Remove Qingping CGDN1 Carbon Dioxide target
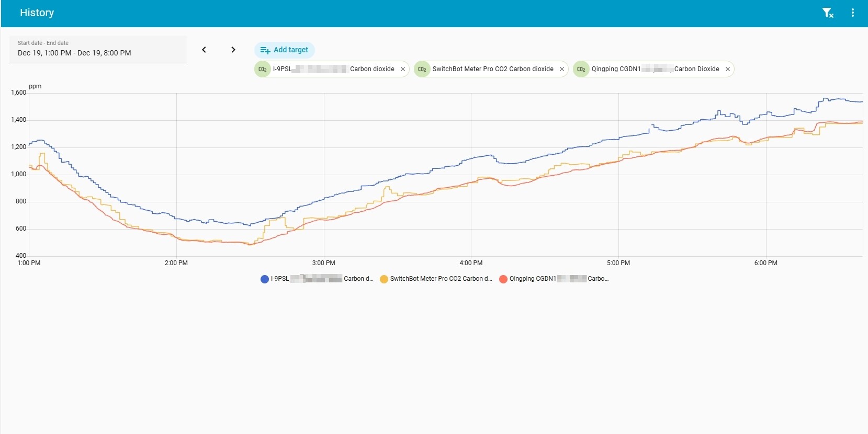Viewport: 868px width, 434px height. click(727, 69)
